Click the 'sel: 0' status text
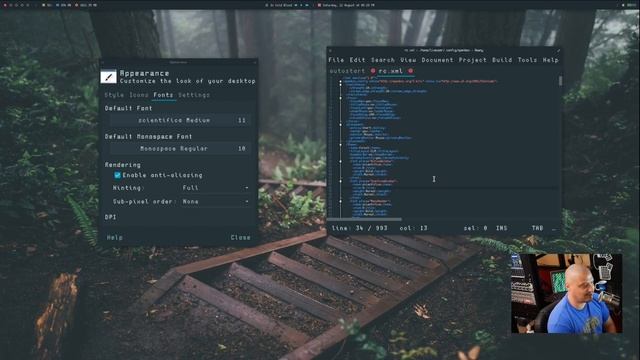This screenshot has height=360, width=640. point(476,228)
